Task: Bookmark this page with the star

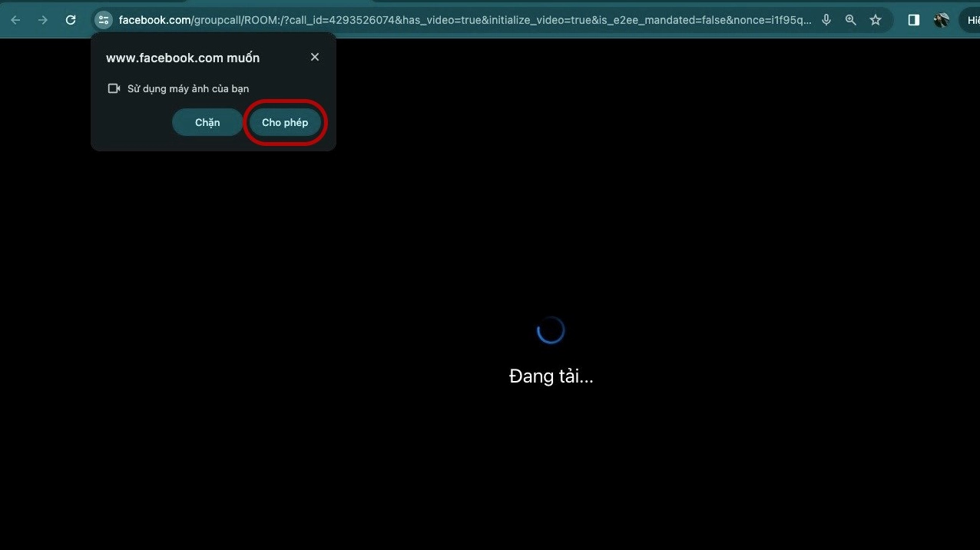Action: 876,20
